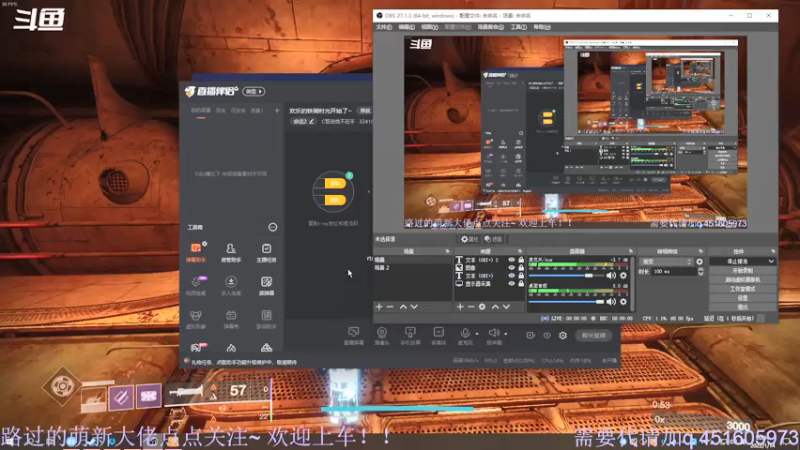800x450 pixels.
Task: Open 读弹幕 tool in the streaming companion
Action: (x=266, y=286)
